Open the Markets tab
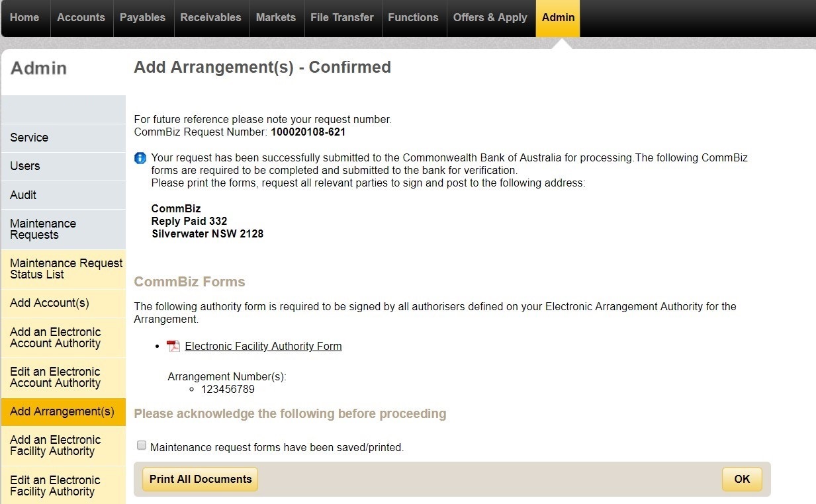The image size is (816, 504). [x=276, y=18]
